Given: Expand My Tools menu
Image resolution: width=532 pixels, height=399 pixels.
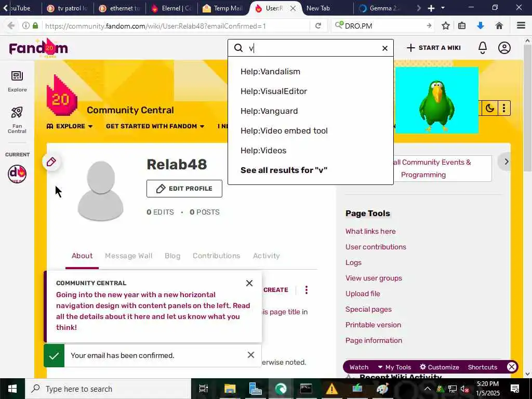Looking at the screenshot, I should point(394,367).
